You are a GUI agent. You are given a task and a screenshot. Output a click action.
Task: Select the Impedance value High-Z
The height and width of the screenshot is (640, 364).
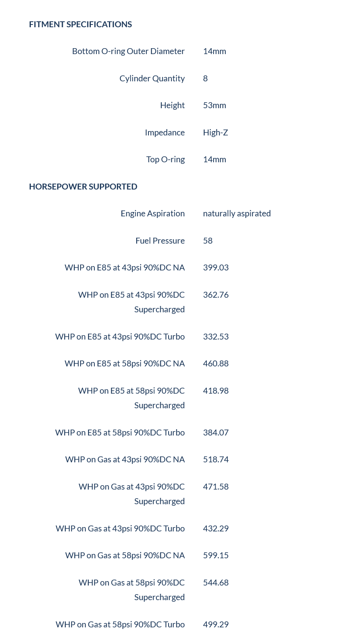[216, 133]
